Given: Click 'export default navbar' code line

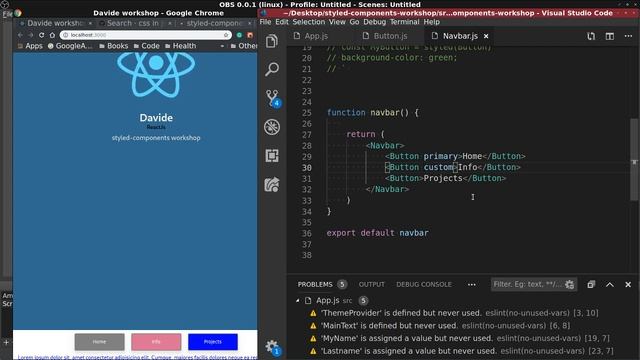Looking at the screenshot, I should point(378,233).
